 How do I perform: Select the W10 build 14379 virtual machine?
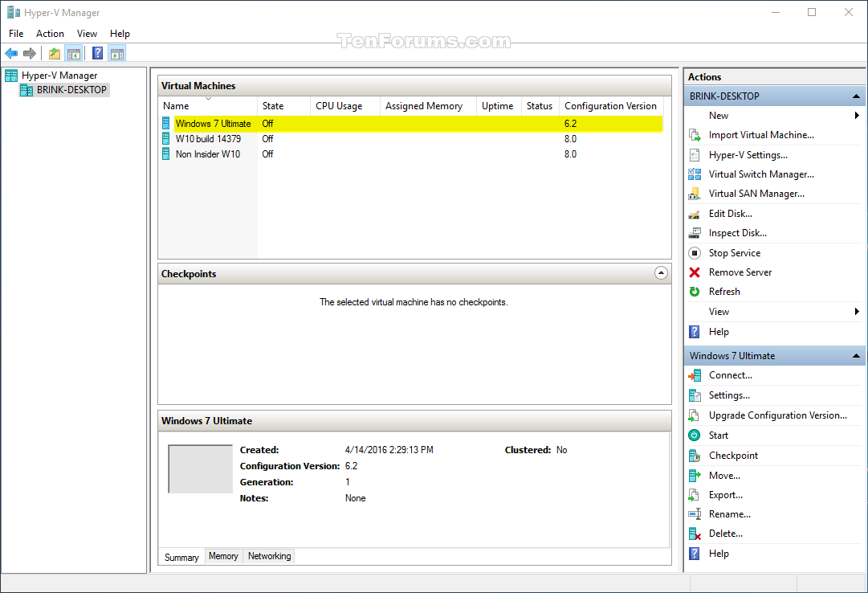point(208,138)
